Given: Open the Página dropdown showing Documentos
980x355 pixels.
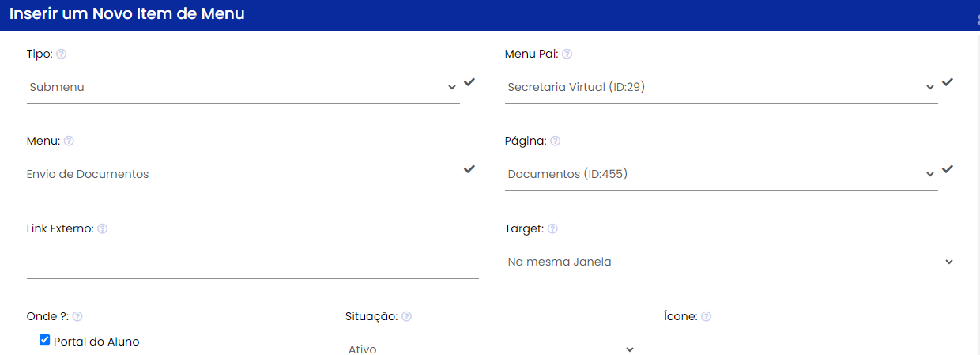Looking at the screenshot, I should click(721, 174).
